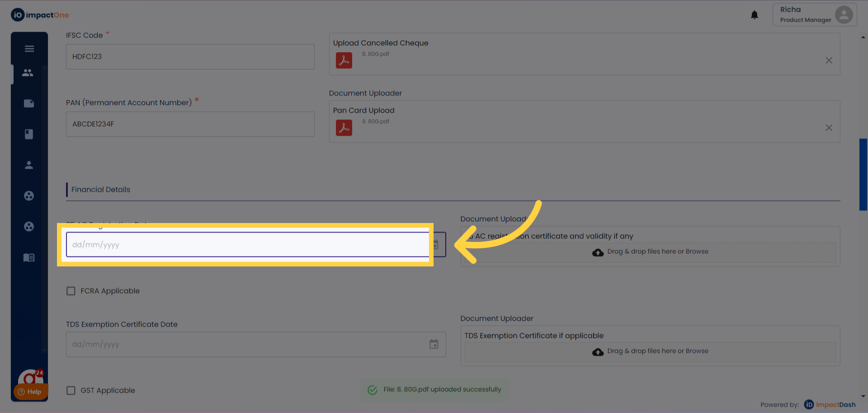Click the lower of the two round dotted sidebar icons
Viewport: 868px width, 413px height.
[29, 227]
